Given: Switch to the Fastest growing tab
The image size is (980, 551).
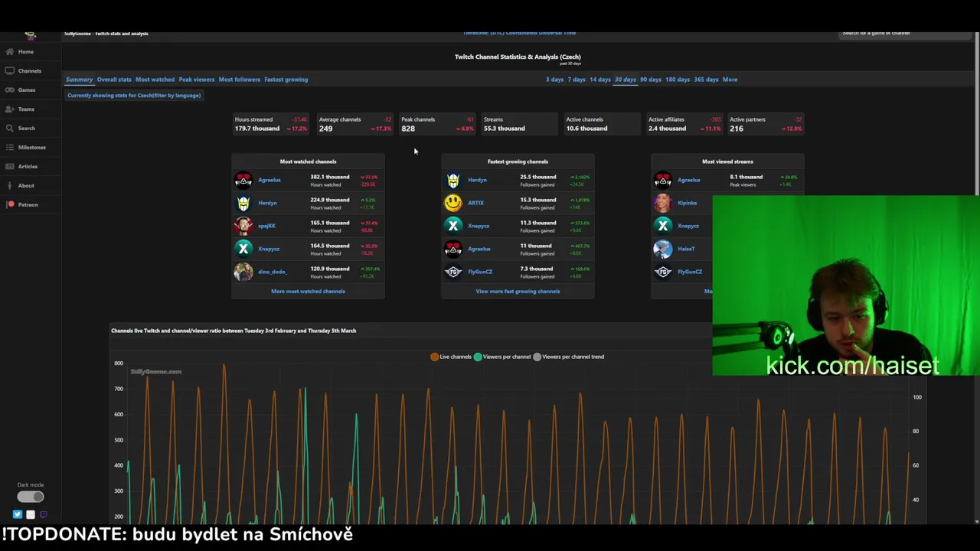Looking at the screenshot, I should click(286, 80).
